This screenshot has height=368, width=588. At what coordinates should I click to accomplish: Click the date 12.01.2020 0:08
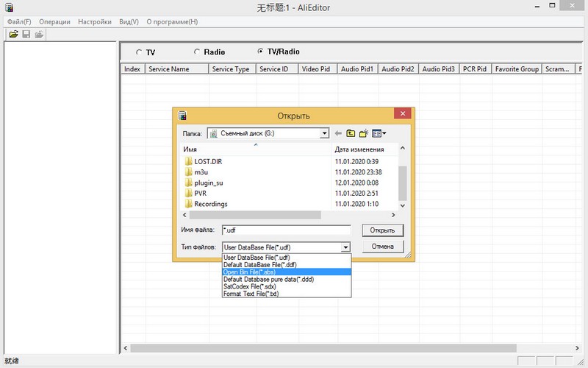coord(356,183)
